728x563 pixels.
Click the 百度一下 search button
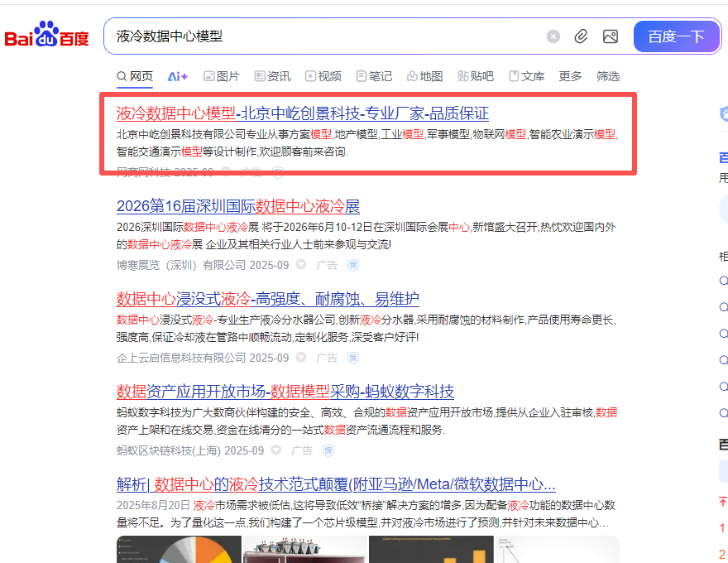(676, 36)
